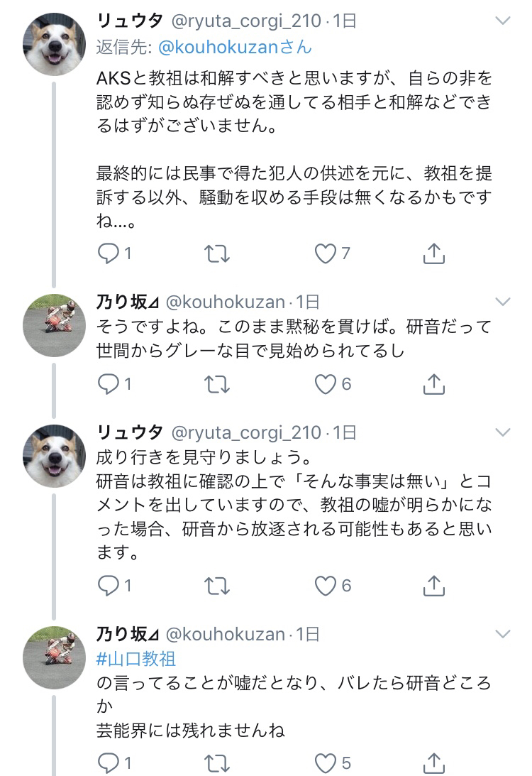Viewport: 532px width, 776px height.
Task: Like the tweet starting そうですよね
Action: pyautogui.click(x=326, y=384)
